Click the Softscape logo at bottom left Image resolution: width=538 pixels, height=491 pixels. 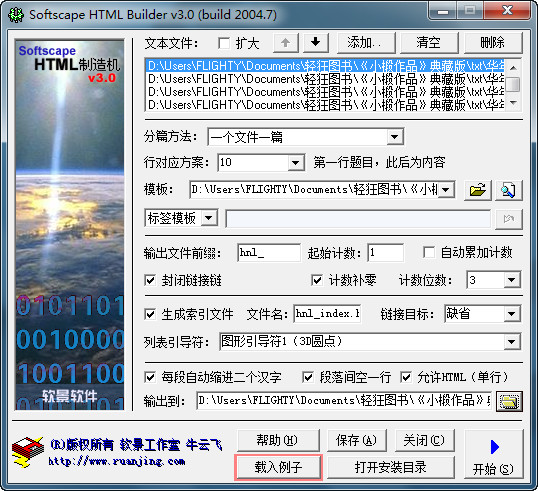[27, 452]
